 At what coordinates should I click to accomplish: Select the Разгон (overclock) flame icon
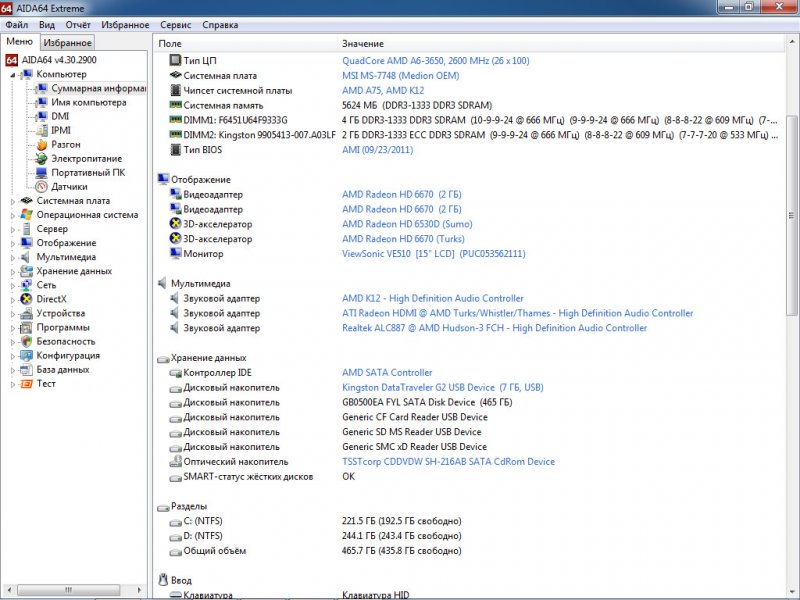click(x=42, y=144)
